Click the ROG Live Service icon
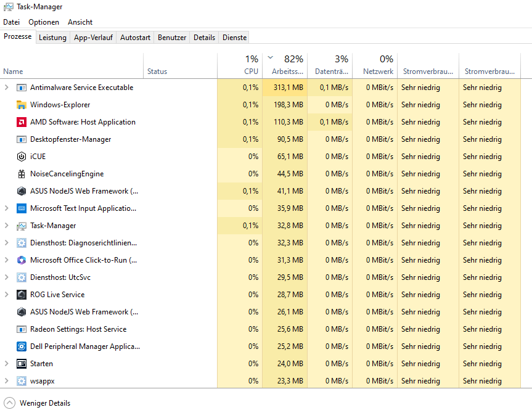The height and width of the screenshot is (418, 532). (x=22, y=295)
